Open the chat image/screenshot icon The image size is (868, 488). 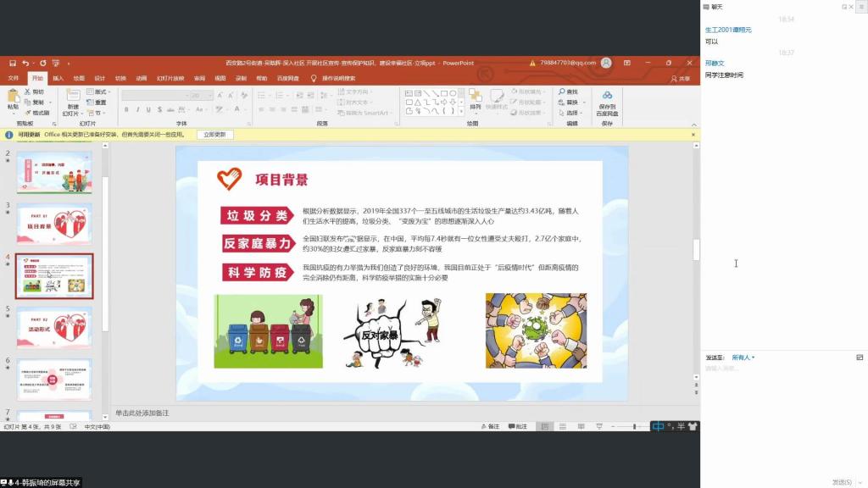pos(860,358)
